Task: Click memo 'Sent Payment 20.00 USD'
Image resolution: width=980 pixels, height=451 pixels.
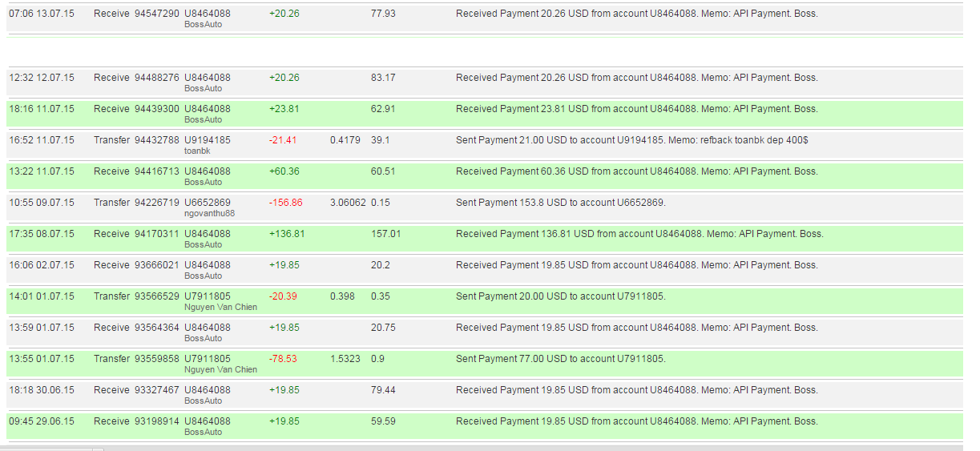Action: pyautogui.click(x=561, y=296)
